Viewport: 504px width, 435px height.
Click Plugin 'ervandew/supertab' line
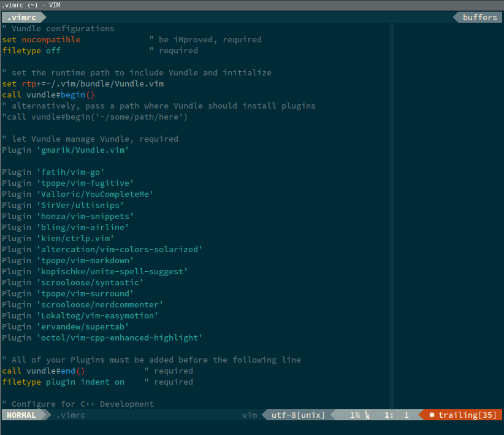point(65,326)
